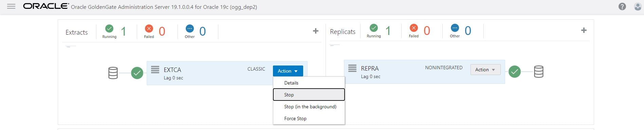Viewport: 644px width, 130px height.
Task: Click the Replicats running count 1
Action: coord(388,31)
